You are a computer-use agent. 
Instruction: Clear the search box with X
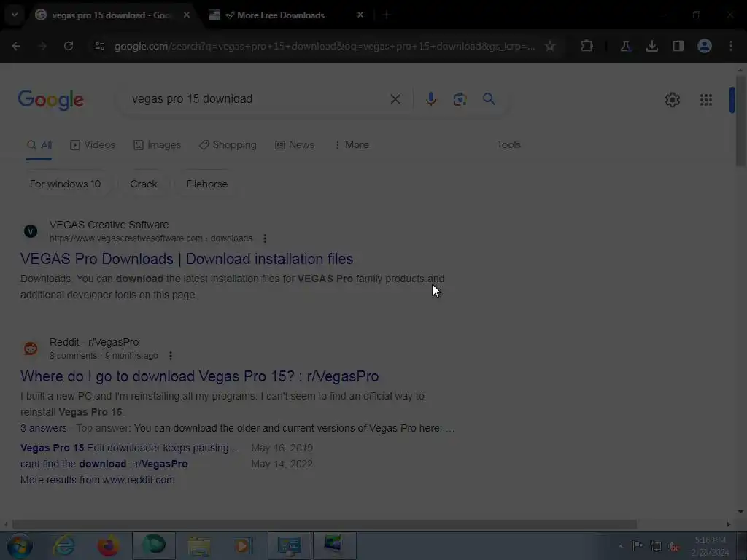coord(395,99)
